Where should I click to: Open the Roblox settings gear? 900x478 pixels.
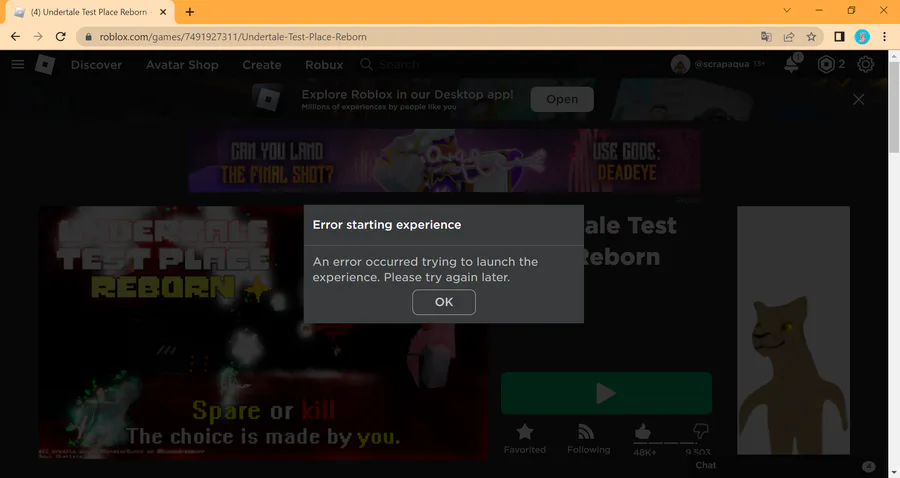(866, 64)
